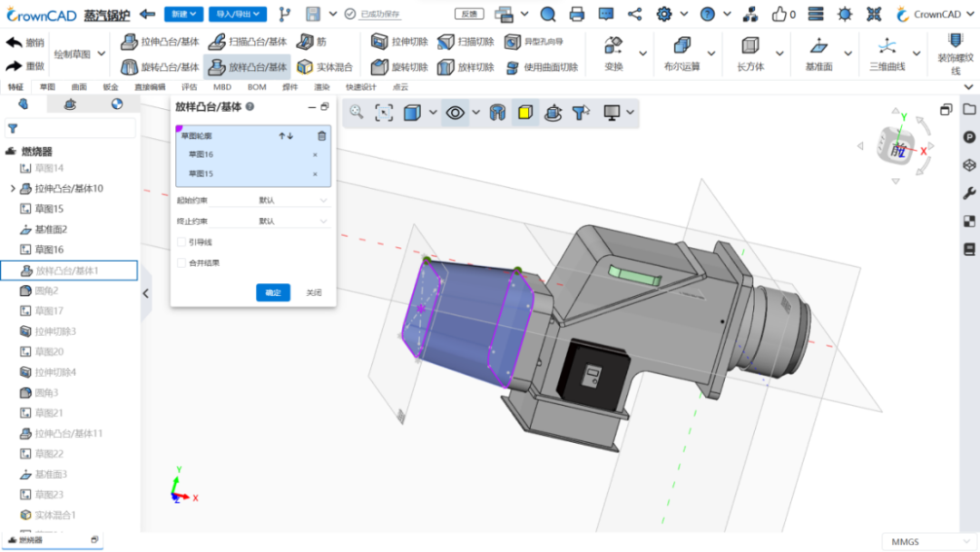The height and width of the screenshot is (552, 980).
Task: Click the 变换 transform tool icon
Action: tap(613, 45)
